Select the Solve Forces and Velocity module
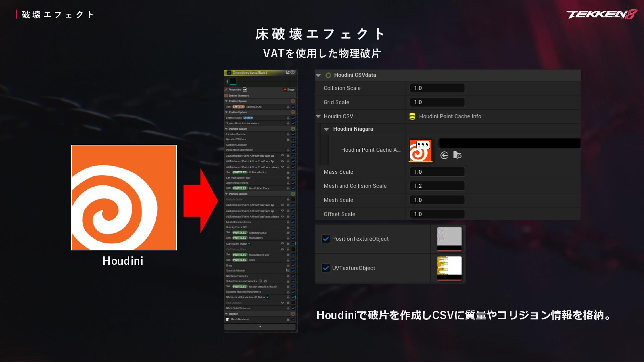 260,281
